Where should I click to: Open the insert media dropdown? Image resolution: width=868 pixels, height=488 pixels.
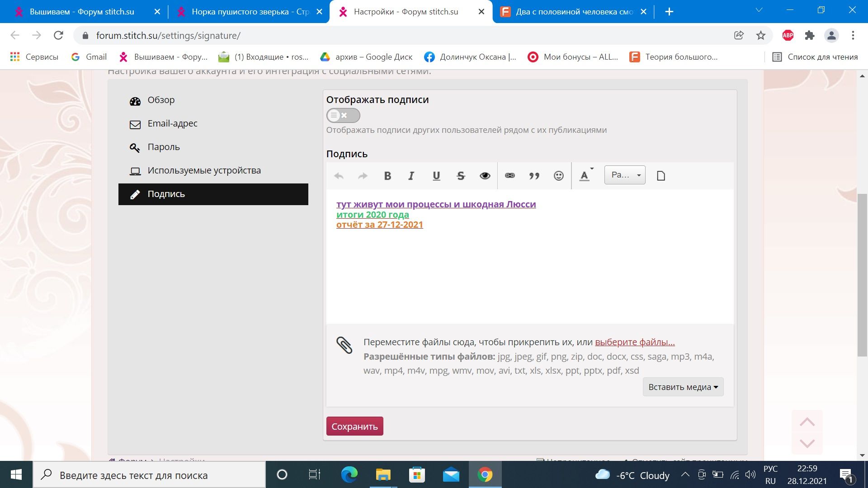click(683, 387)
